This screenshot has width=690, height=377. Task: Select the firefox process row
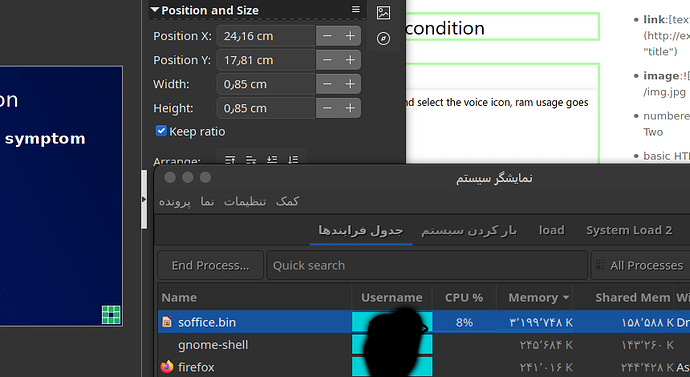424,367
